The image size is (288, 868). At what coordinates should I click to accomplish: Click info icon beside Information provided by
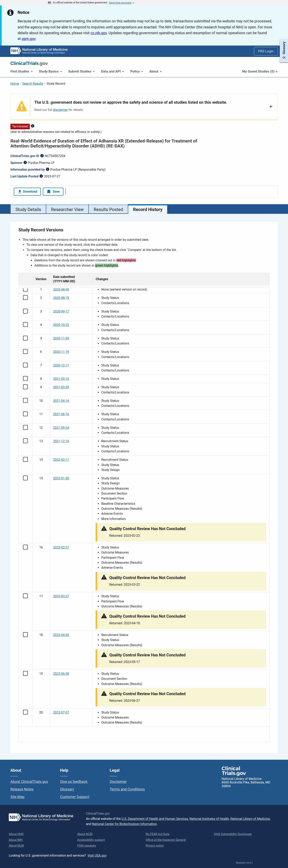pyautogui.click(x=48, y=169)
